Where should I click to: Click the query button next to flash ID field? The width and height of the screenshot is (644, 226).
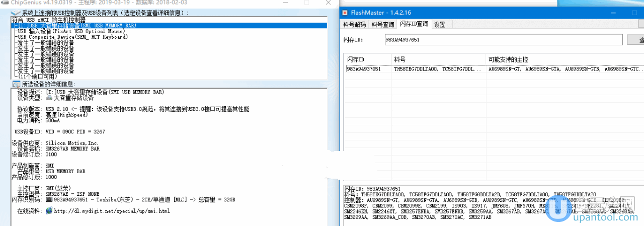[x=638, y=40]
